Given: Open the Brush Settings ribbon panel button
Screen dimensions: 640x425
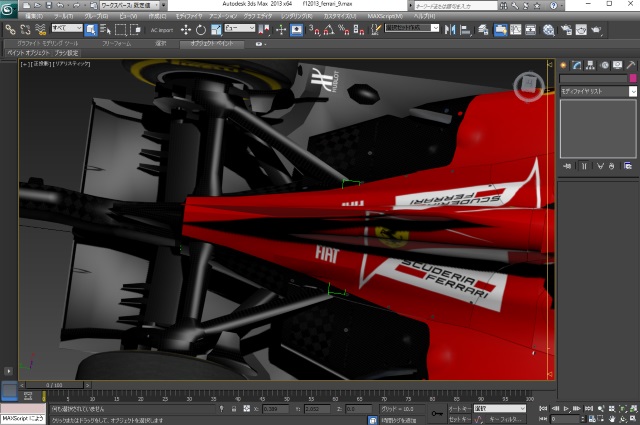Looking at the screenshot, I should point(66,53).
